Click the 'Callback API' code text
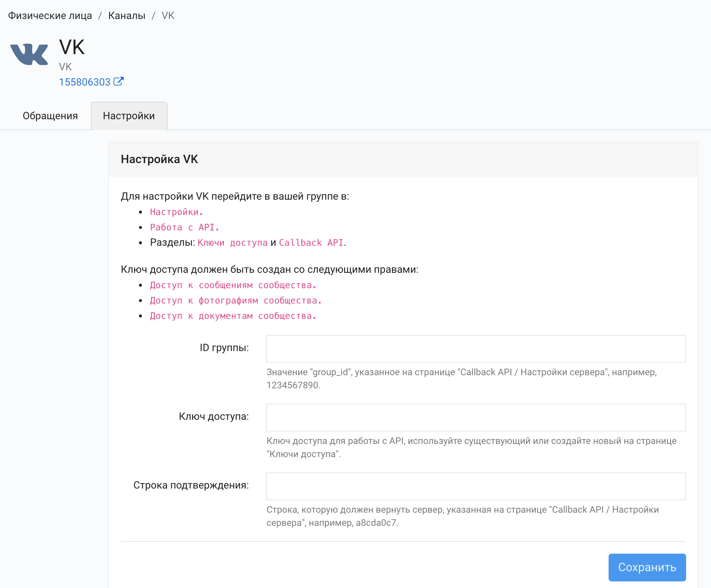 pos(311,243)
